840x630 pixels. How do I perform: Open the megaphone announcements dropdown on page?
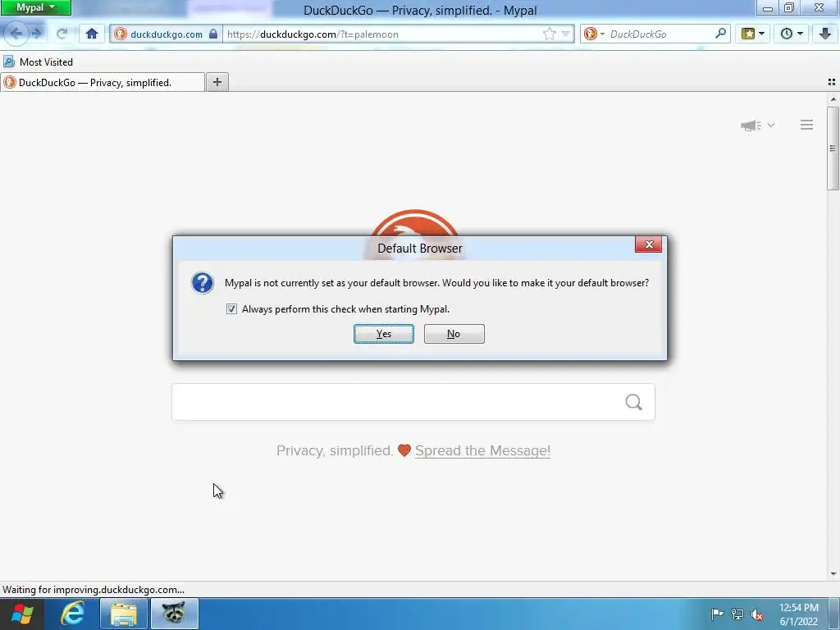(757, 126)
